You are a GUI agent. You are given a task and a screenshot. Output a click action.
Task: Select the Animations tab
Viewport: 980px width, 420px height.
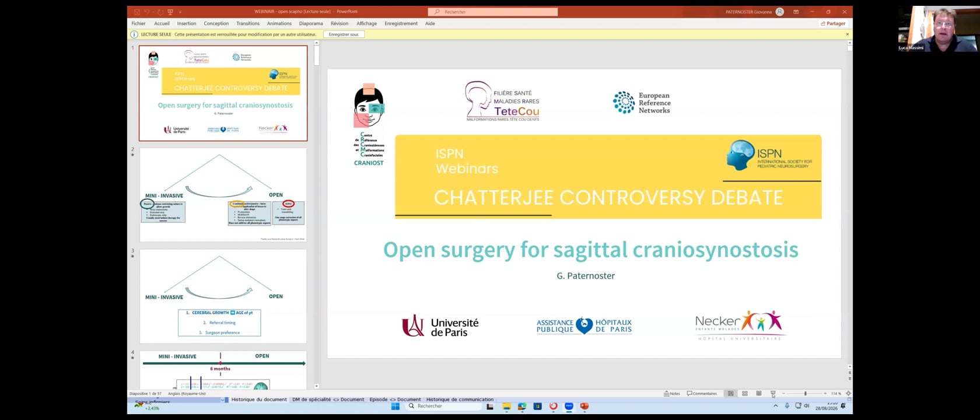(279, 23)
